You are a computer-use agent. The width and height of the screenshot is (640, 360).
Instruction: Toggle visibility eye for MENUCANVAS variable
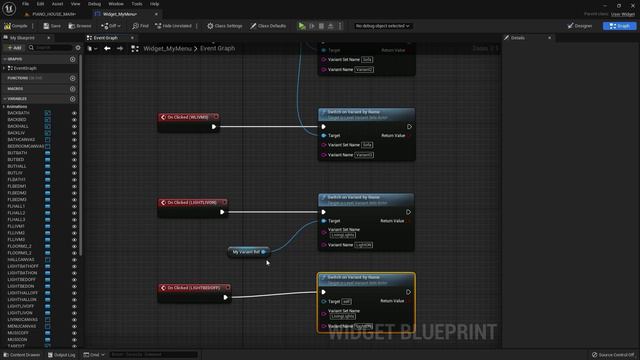[74, 327]
